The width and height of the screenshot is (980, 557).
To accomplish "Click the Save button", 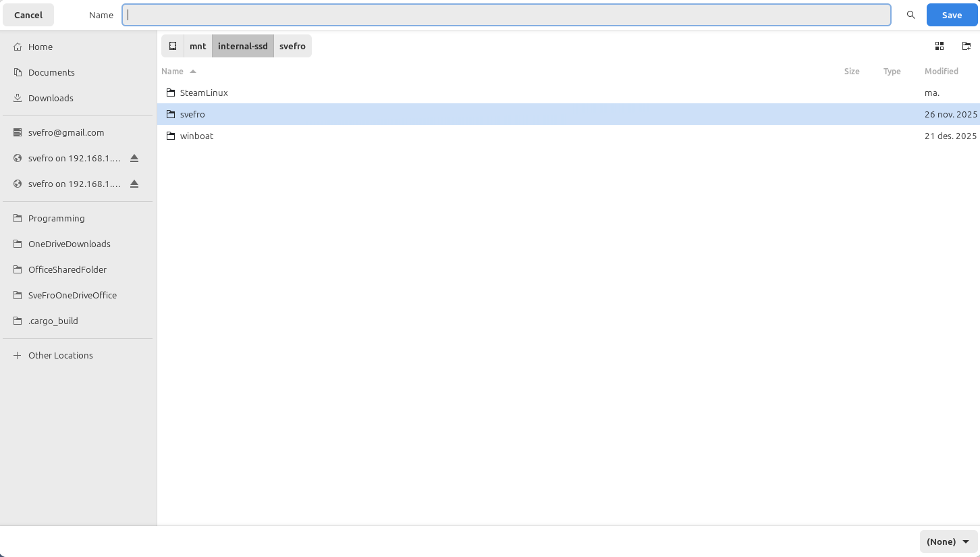I will click(952, 15).
